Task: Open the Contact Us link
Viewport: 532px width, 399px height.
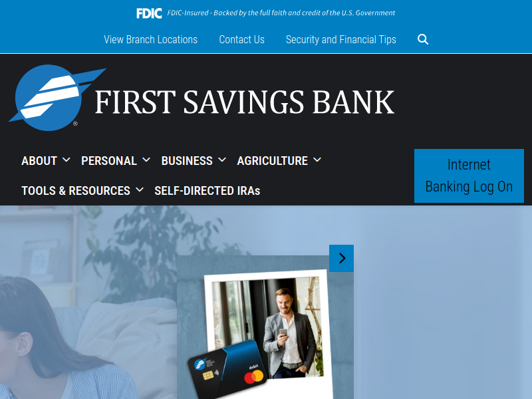Action: [241, 40]
